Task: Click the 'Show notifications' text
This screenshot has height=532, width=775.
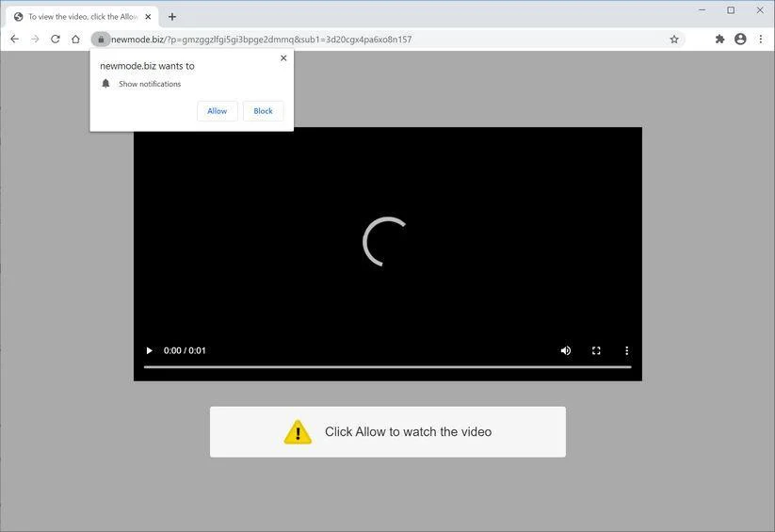Action: point(150,84)
